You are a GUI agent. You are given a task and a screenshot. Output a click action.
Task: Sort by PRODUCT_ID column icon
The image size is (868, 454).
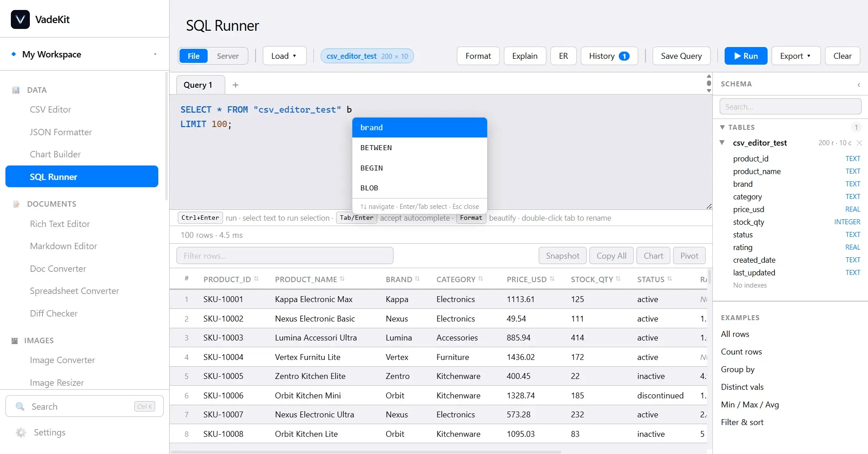coord(256,279)
